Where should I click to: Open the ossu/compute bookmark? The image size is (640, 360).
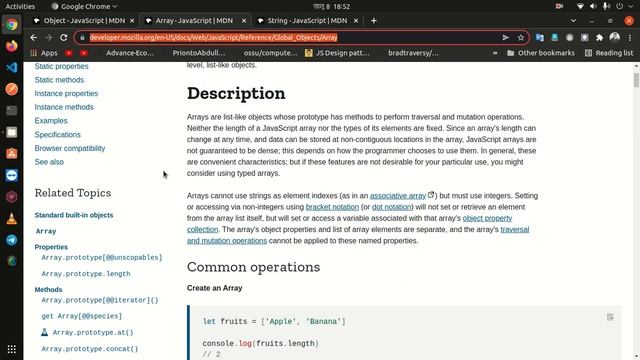[270, 53]
